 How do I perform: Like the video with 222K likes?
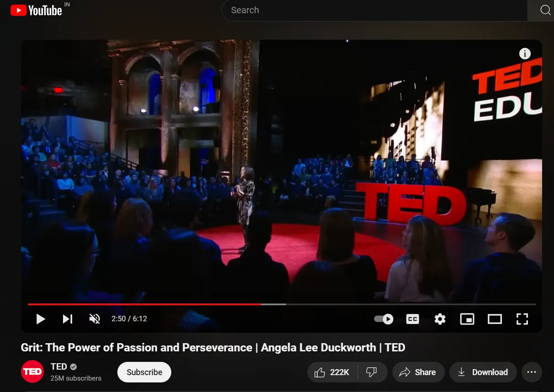tap(332, 372)
